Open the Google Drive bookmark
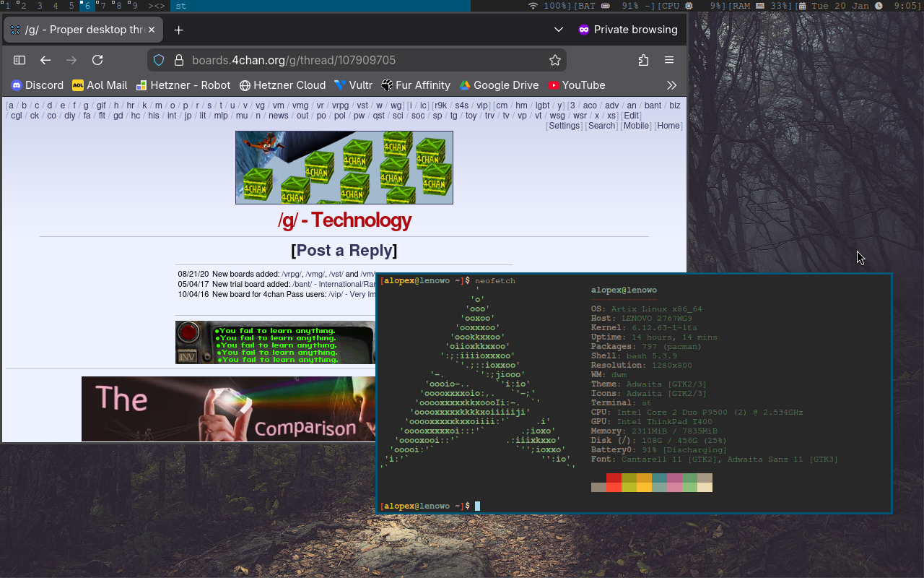Image resolution: width=924 pixels, height=578 pixels. (498, 85)
